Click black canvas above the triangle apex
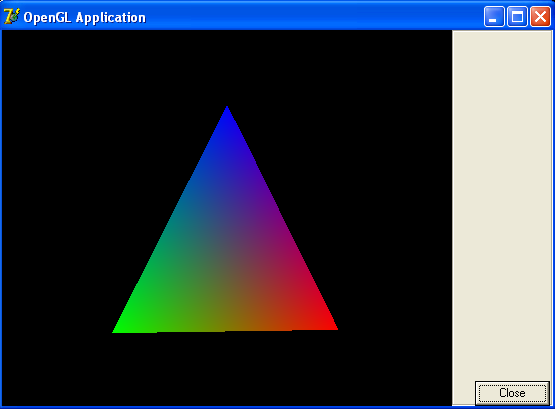Image resolution: width=555 pixels, height=409 pixels. coord(227,67)
